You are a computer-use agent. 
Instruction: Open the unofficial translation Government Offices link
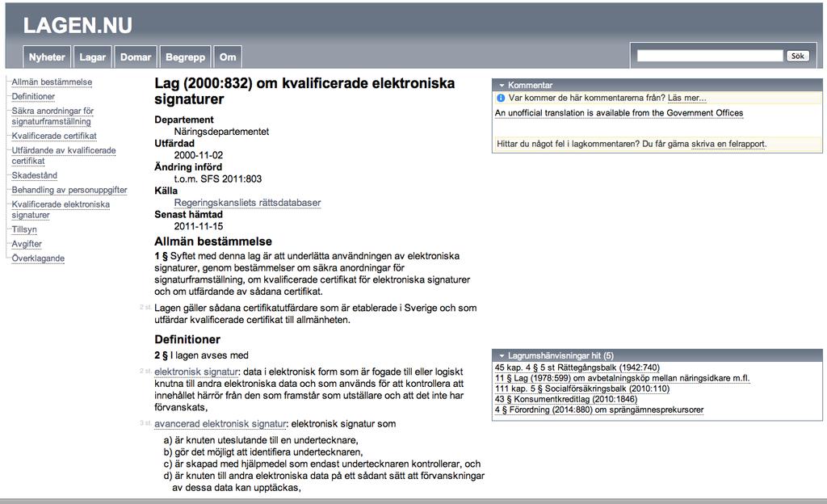click(x=619, y=113)
